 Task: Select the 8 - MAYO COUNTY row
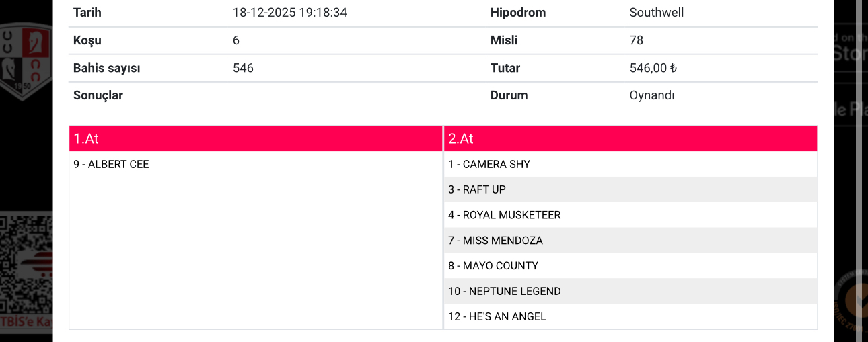(x=630, y=266)
